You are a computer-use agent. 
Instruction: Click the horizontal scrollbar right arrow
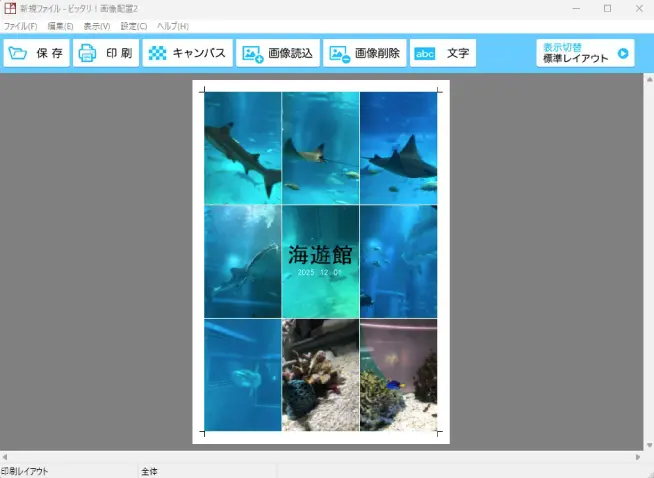637,457
